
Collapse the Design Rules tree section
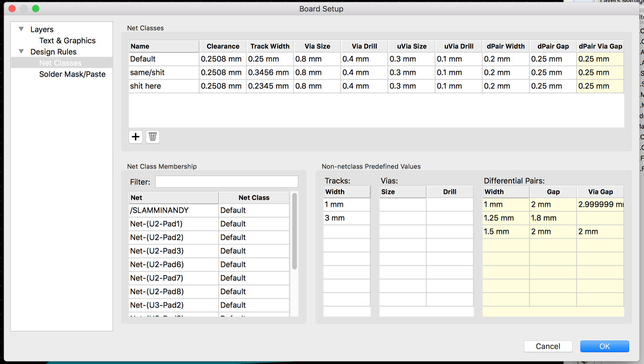coord(22,52)
